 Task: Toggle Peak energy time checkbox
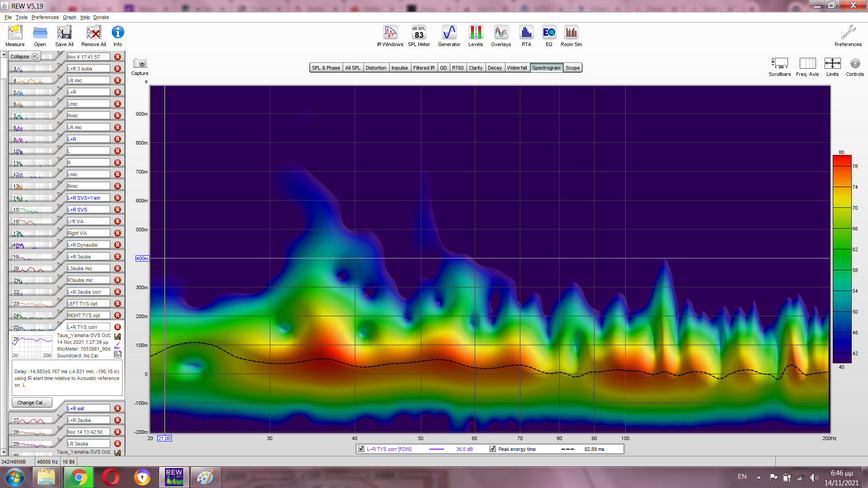click(493, 449)
